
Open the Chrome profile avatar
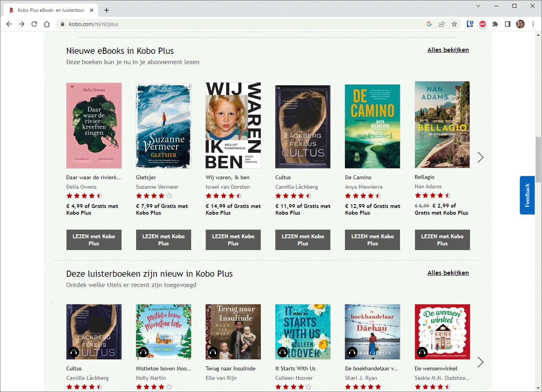pos(520,24)
